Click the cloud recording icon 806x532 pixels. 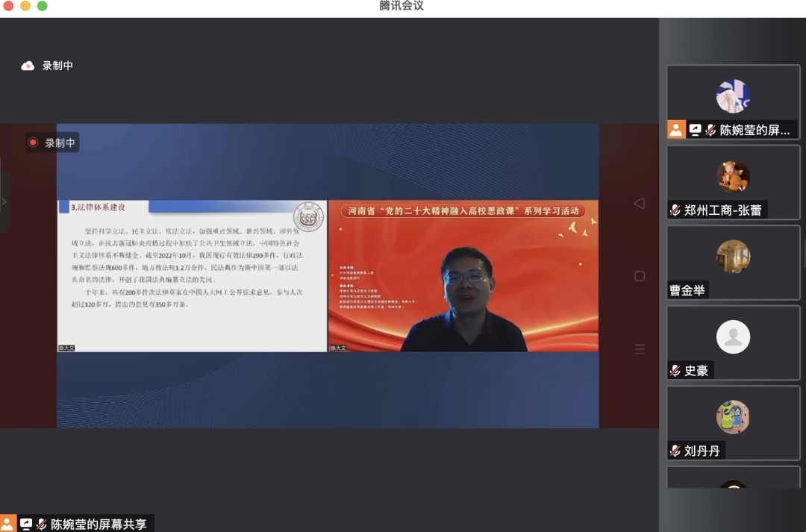(x=28, y=66)
